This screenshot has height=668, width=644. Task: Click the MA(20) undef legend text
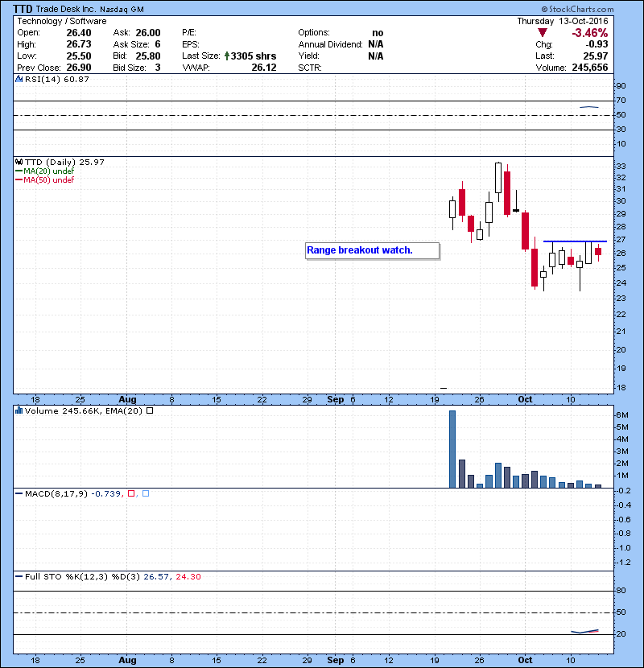click(x=48, y=171)
